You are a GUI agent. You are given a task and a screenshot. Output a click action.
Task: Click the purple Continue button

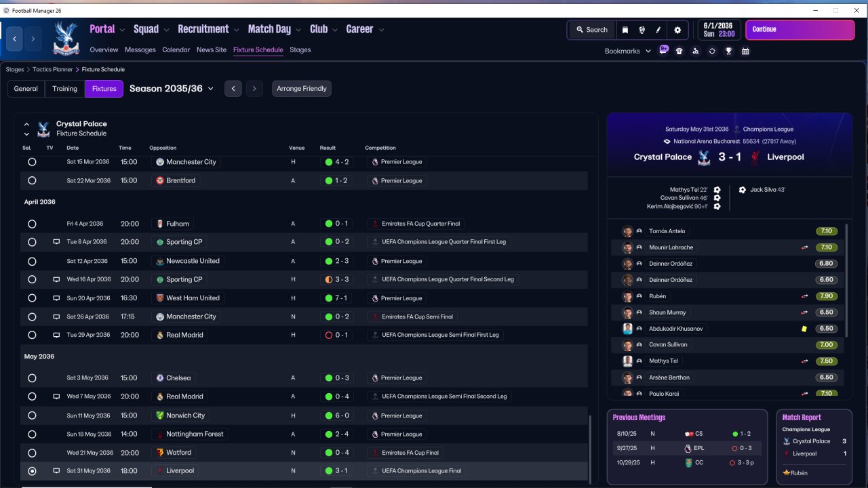(x=800, y=30)
